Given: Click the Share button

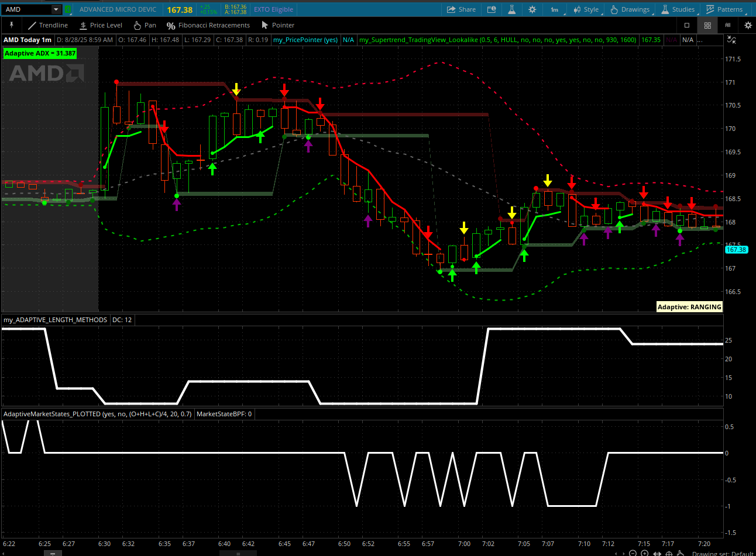Looking at the screenshot, I should [461, 9].
